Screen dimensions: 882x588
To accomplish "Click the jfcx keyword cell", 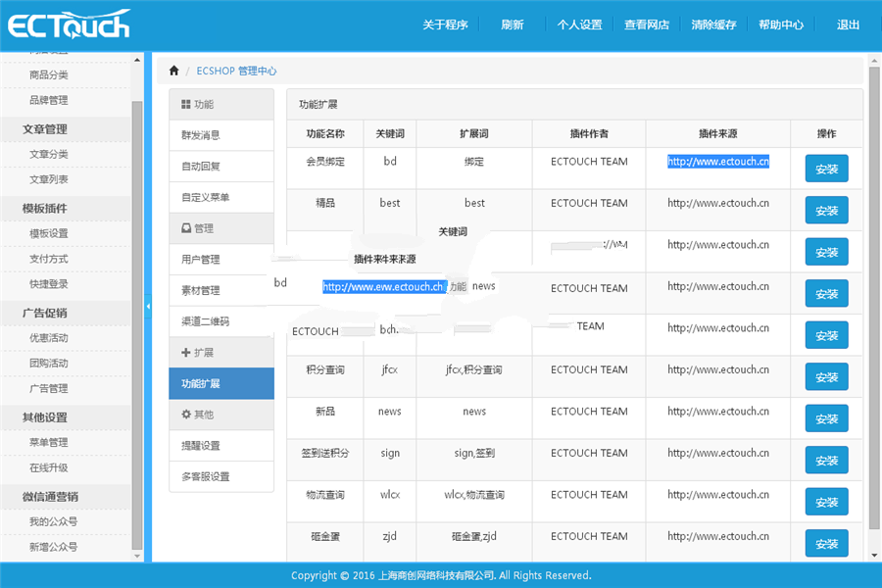I will pos(390,369).
